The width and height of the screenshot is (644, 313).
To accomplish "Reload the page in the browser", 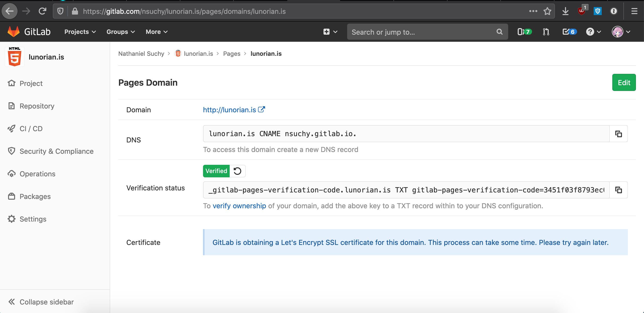I will click(43, 11).
